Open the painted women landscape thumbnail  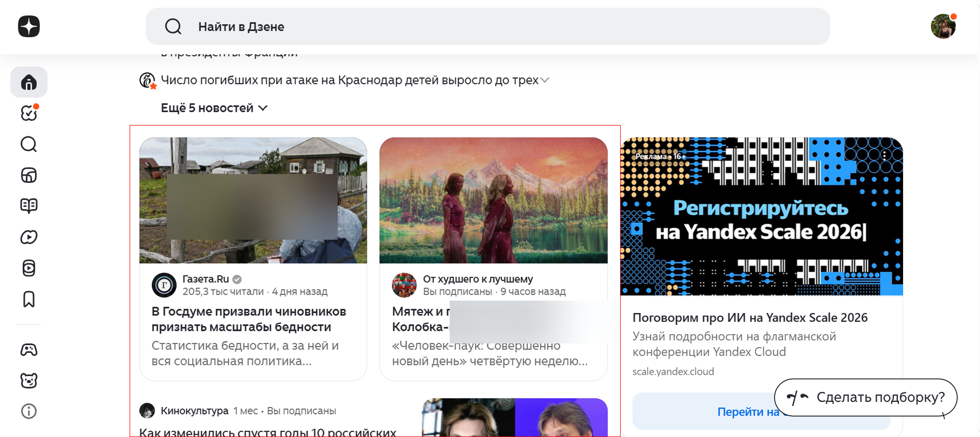[x=493, y=200]
